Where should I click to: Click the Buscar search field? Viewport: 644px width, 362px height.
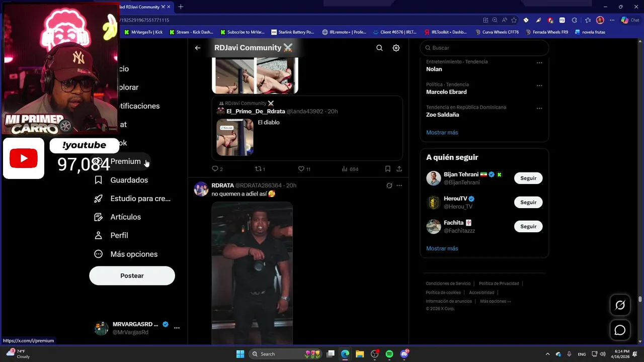485,48
